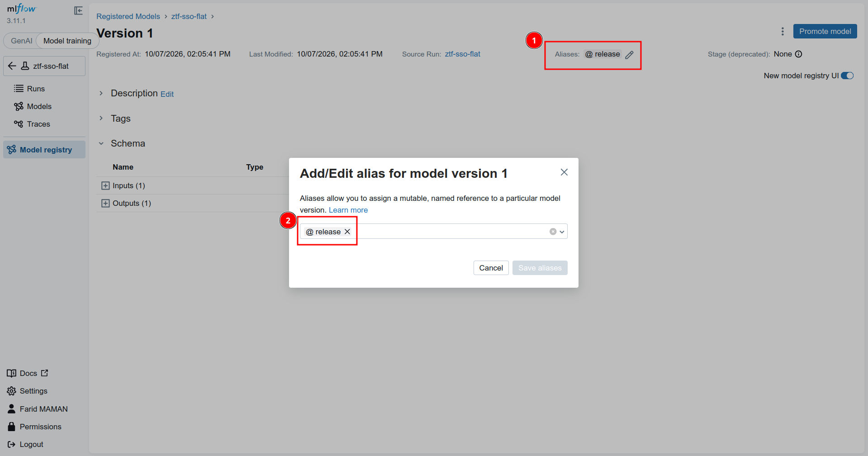Open Traces in the sidebar
Image resolution: width=868 pixels, height=456 pixels.
44,124
